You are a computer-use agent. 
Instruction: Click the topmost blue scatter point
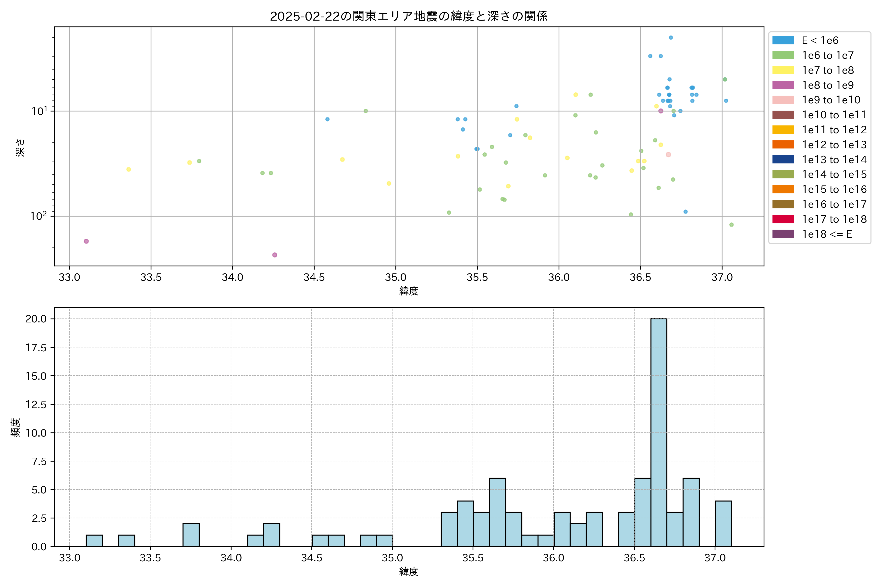[671, 37]
